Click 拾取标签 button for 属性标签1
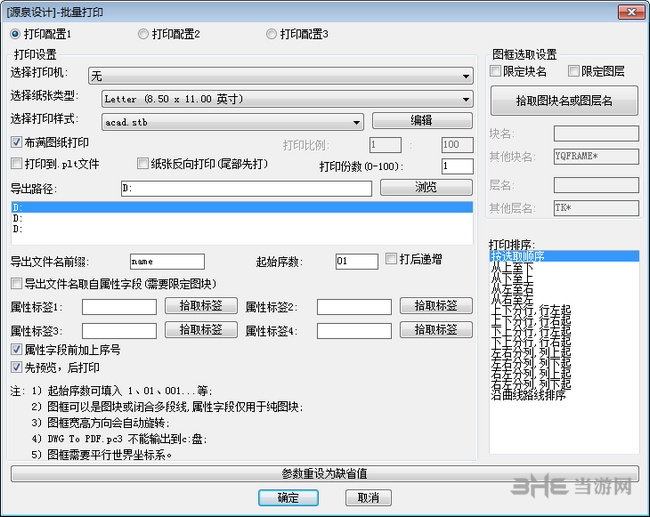Image resolution: width=650 pixels, height=517 pixels. pyautogui.click(x=201, y=306)
